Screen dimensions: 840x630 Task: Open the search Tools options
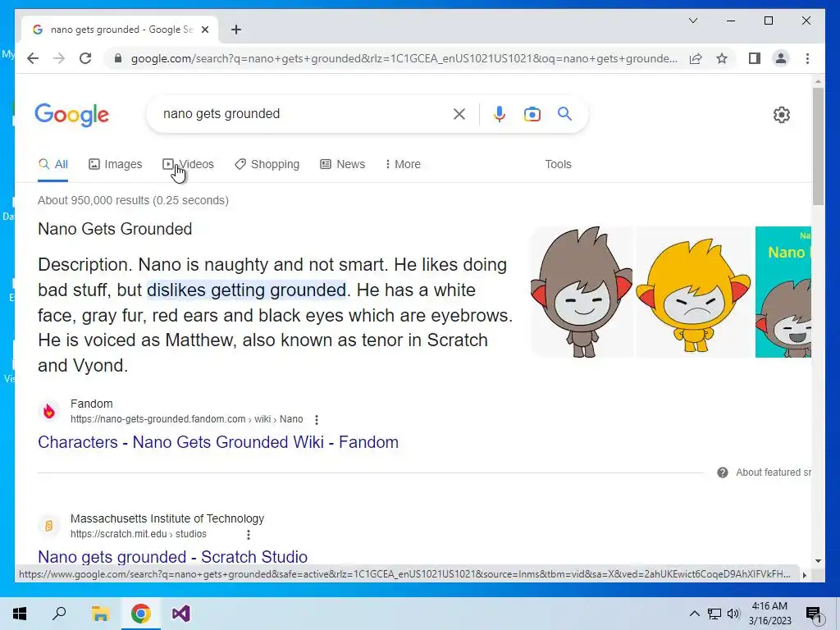pos(558,164)
